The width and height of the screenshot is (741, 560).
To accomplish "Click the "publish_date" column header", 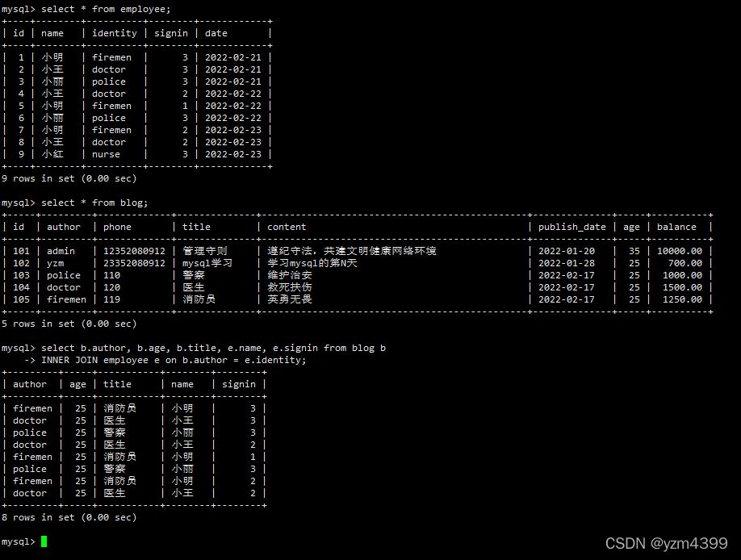I will (x=571, y=227).
